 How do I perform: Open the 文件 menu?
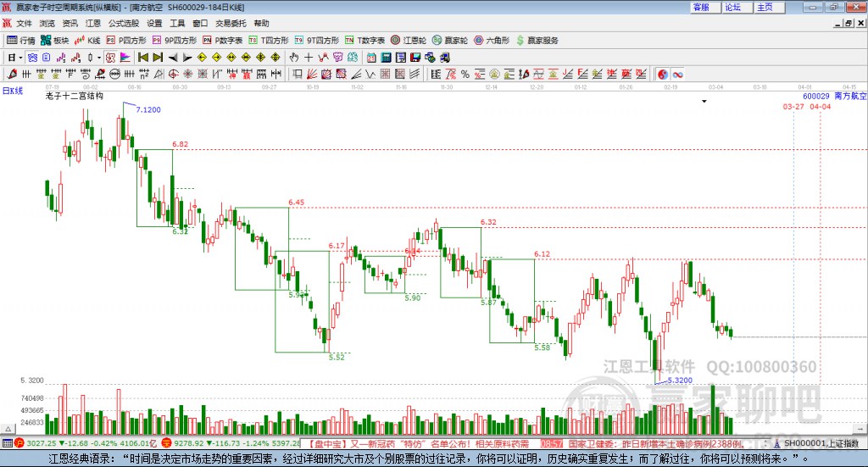coord(24,23)
